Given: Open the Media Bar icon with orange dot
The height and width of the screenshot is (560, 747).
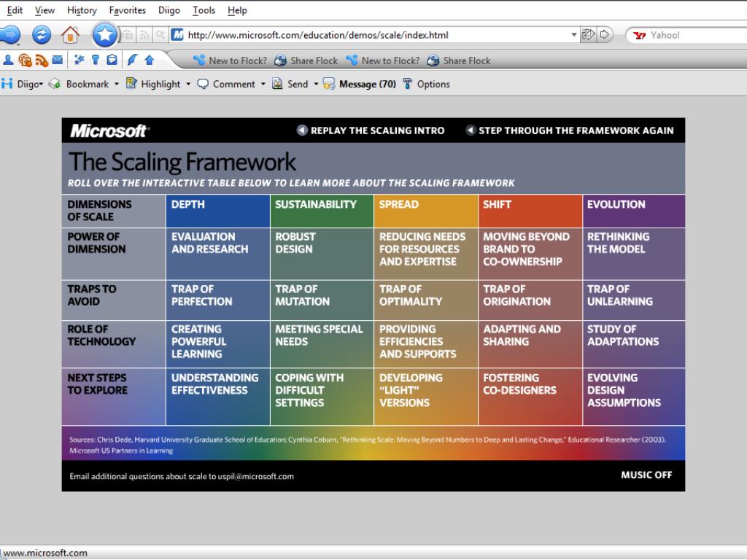Looking at the screenshot, I should pyautogui.click(x=25, y=60).
